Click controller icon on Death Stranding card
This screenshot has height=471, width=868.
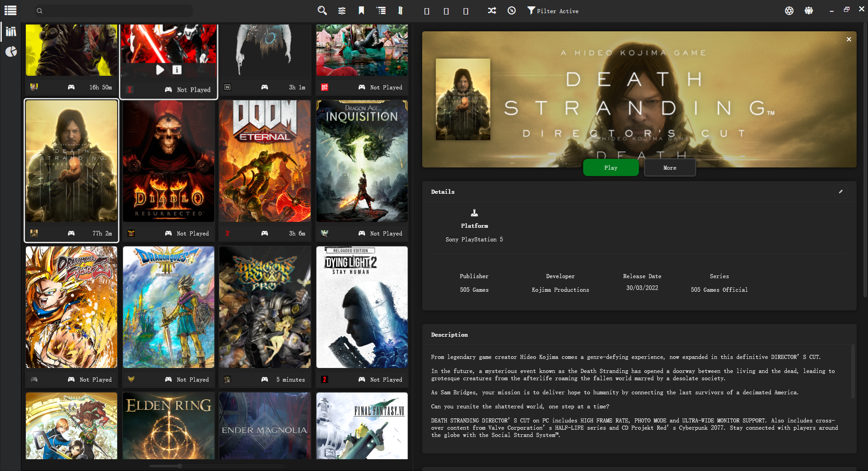point(71,233)
